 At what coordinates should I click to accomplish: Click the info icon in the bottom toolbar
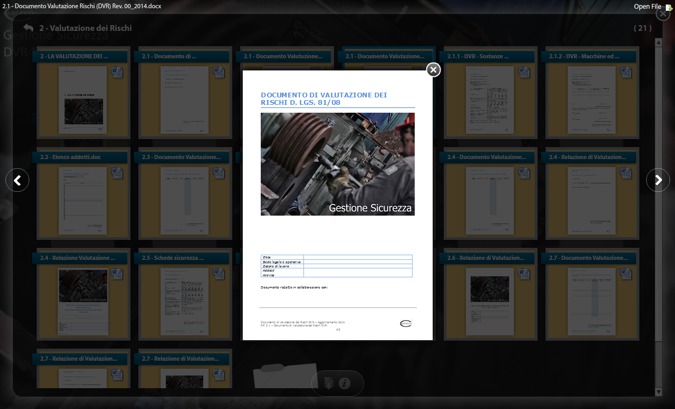point(344,383)
